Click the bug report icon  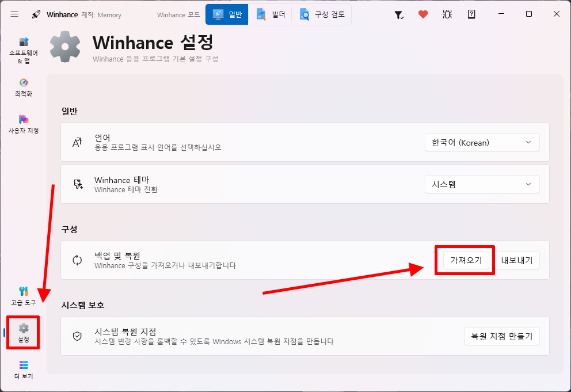447,14
